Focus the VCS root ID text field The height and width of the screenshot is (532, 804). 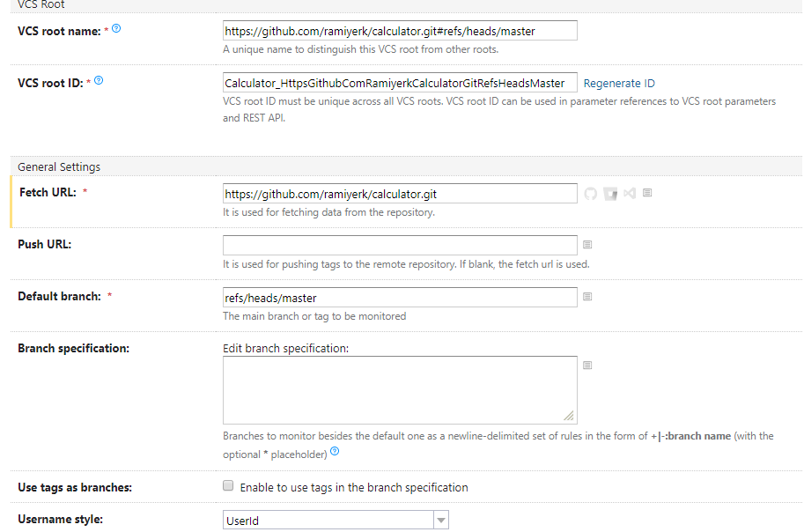point(400,83)
